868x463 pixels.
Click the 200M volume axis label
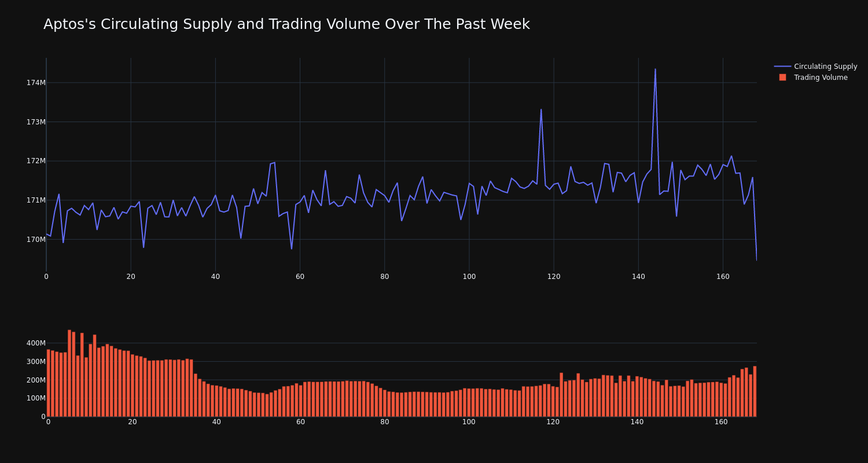pyautogui.click(x=35, y=380)
